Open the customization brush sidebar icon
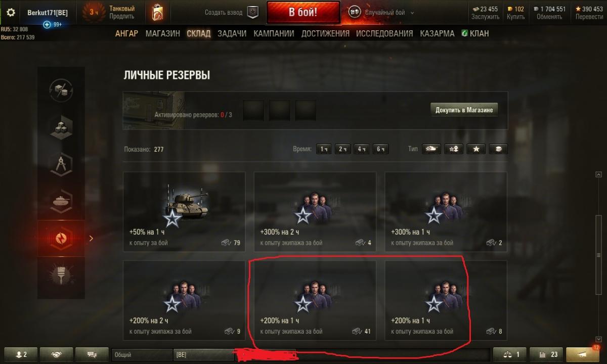Viewport: 607px width, 364px height. point(61,276)
